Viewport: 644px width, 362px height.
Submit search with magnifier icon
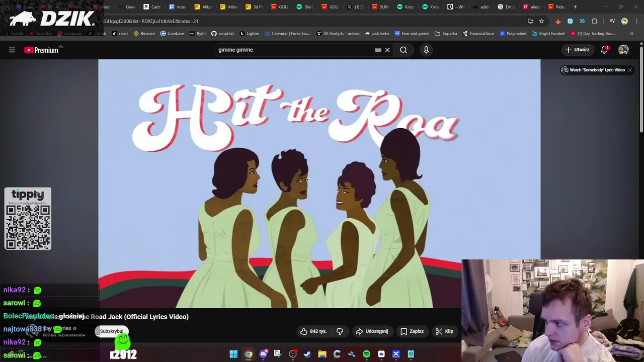point(404,50)
